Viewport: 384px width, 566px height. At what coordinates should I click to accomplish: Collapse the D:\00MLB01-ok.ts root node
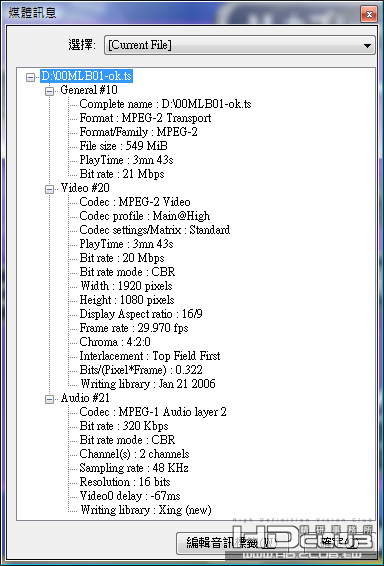coord(30,77)
